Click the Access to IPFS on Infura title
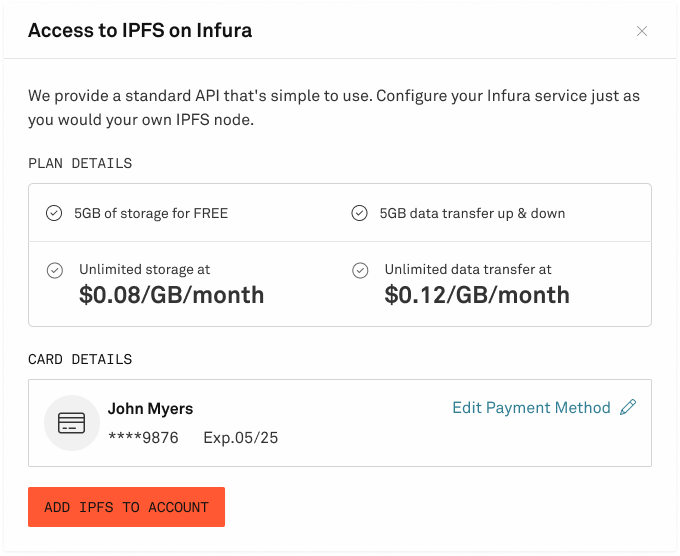 click(140, 30)
